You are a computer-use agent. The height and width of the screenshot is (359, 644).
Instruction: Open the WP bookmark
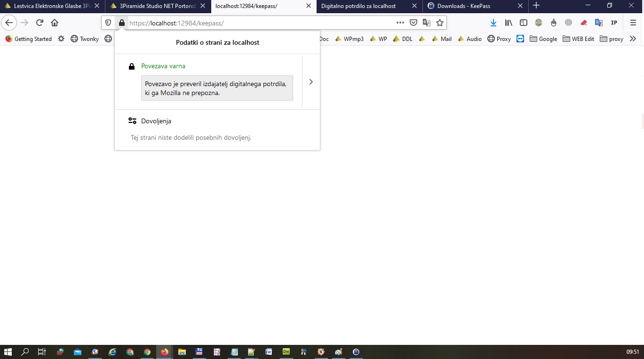click(378, 39)
